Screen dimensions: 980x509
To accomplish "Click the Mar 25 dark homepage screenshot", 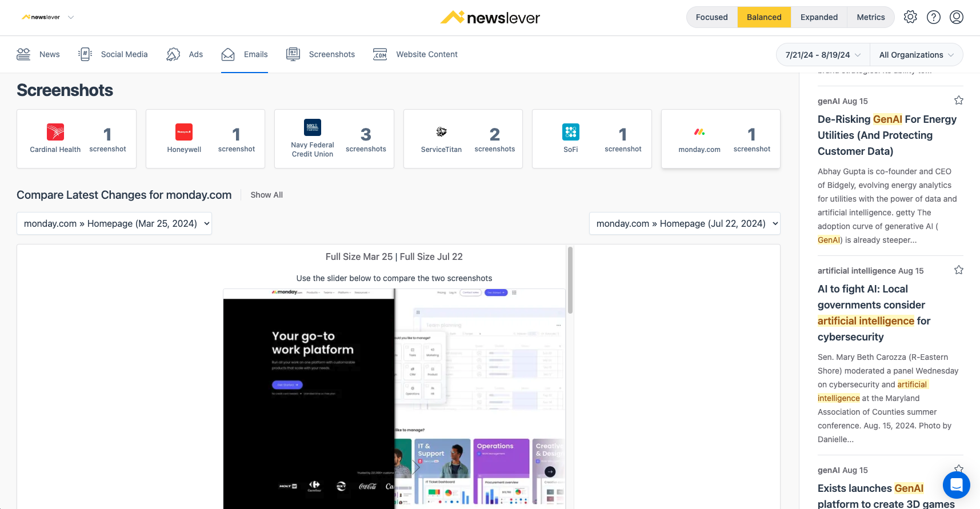I will [309, 399].
